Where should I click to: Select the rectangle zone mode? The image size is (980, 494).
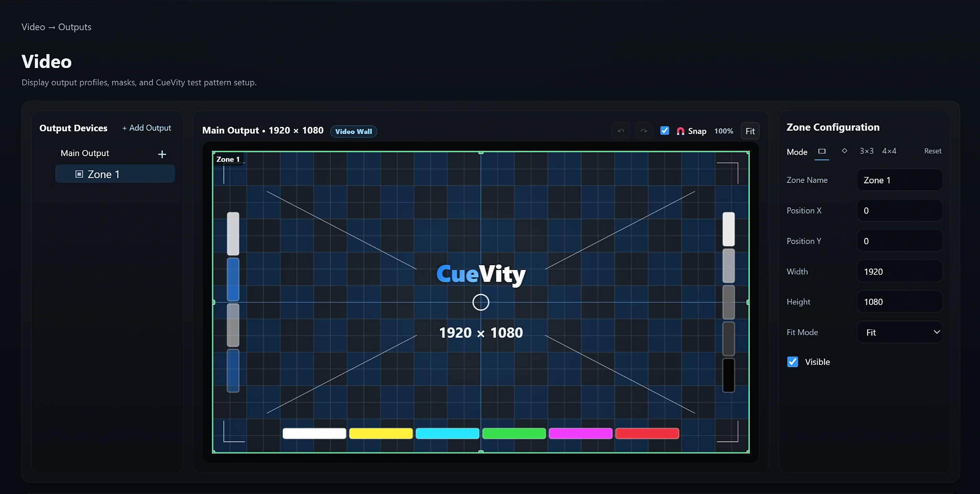click(x=822, y=151)
